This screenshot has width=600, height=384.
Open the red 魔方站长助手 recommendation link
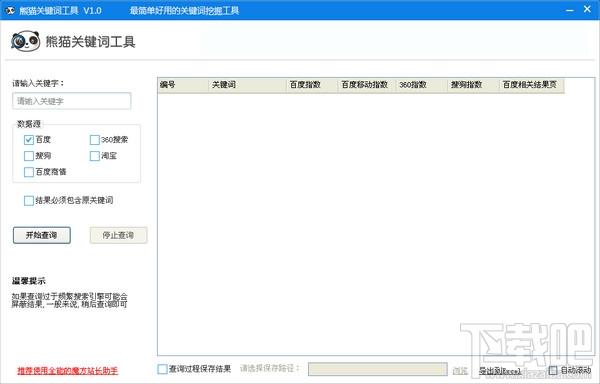pos(67,371)
